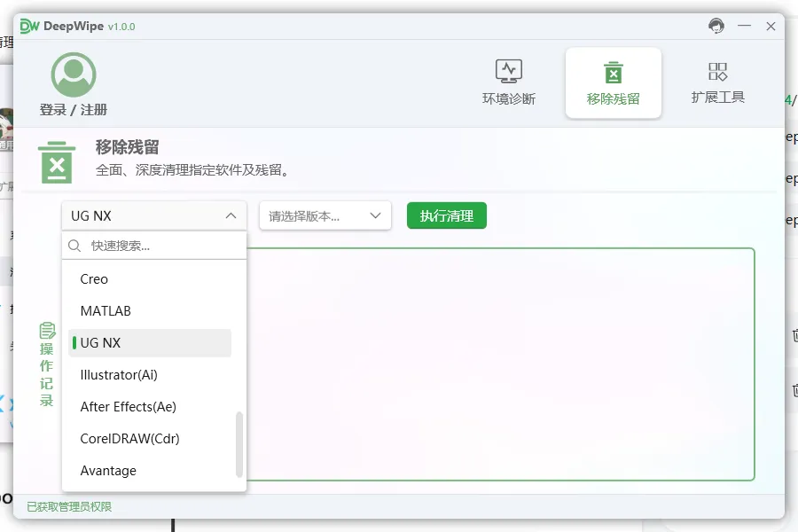
Task: Choose After Effects(Ae) option
Action: pyautogui.click(x=150, y=407)
